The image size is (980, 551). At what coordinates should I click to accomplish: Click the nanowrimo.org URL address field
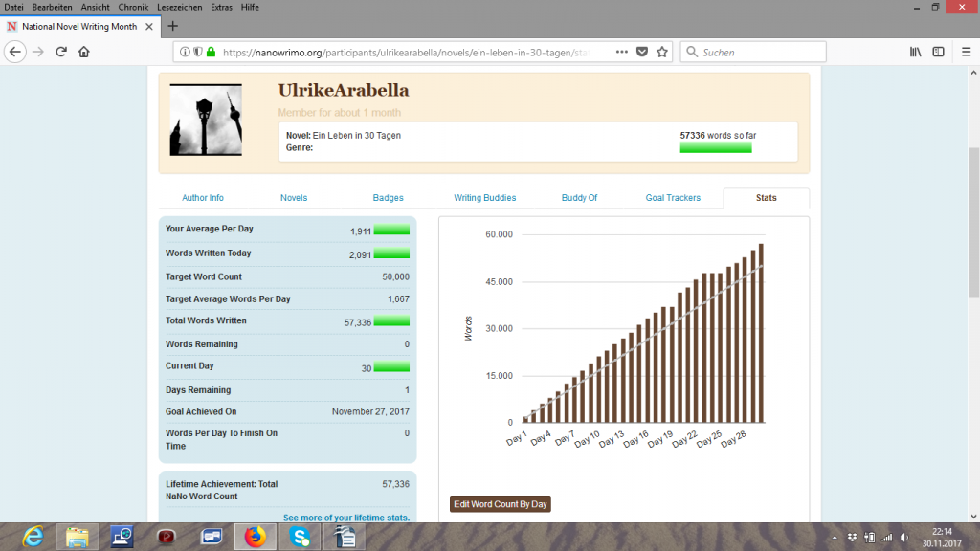[x=406, y=53]
